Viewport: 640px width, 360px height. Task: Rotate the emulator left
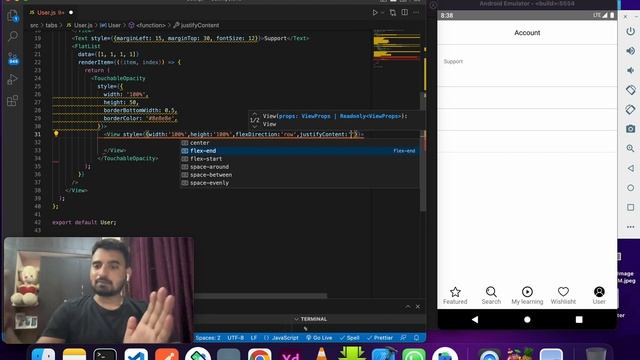tap(630, 90)
